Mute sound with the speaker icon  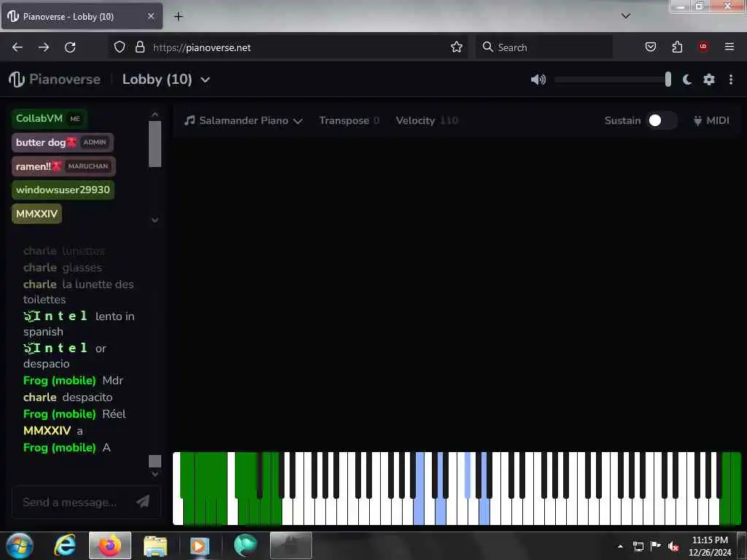[x=538, y=79]
